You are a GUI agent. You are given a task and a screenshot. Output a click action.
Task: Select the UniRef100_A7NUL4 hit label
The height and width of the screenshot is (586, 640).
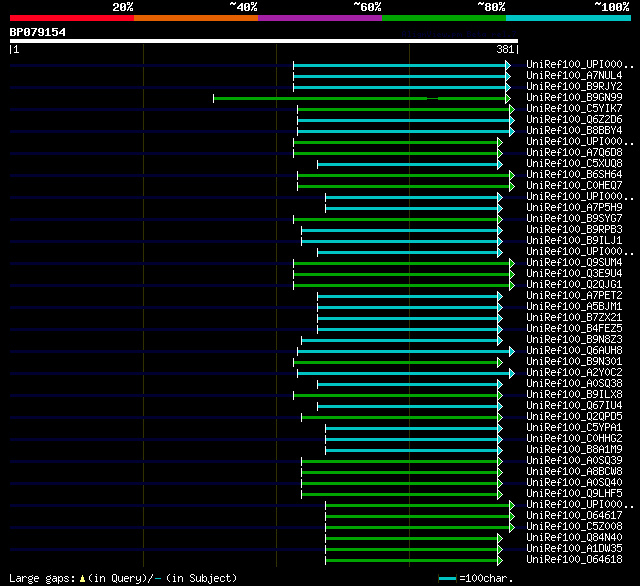pos(574,75)
